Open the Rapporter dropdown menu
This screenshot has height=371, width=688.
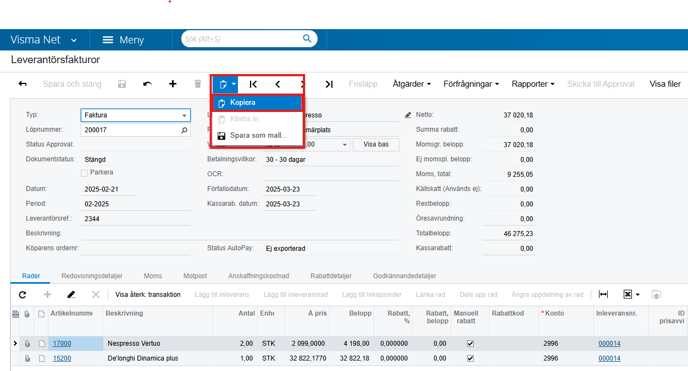[x=533, y=84]
